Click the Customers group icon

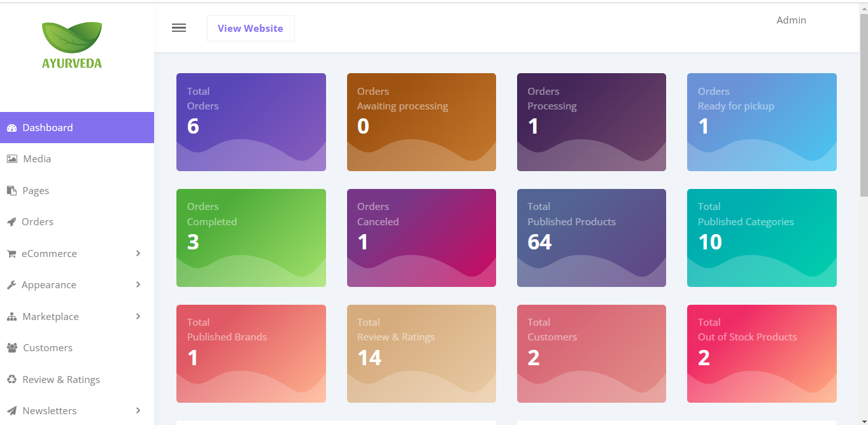(11, 348)
